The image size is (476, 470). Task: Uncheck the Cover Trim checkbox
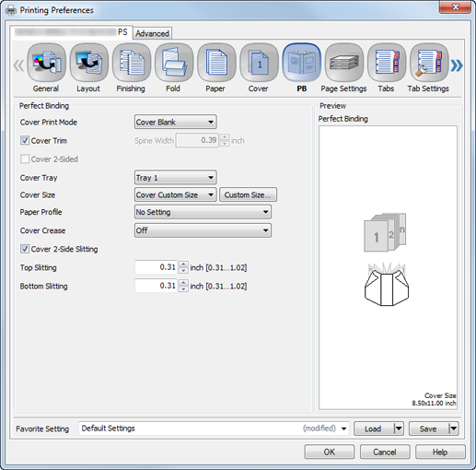coord(25,140)
